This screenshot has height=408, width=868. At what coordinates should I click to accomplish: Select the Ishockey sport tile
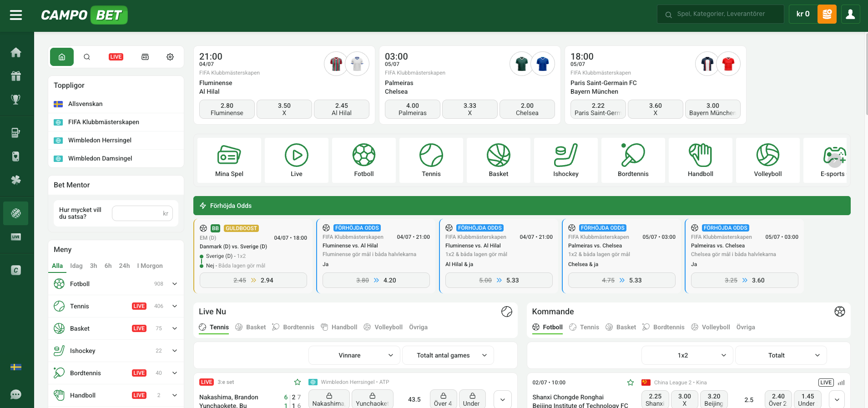coord(565,161)
